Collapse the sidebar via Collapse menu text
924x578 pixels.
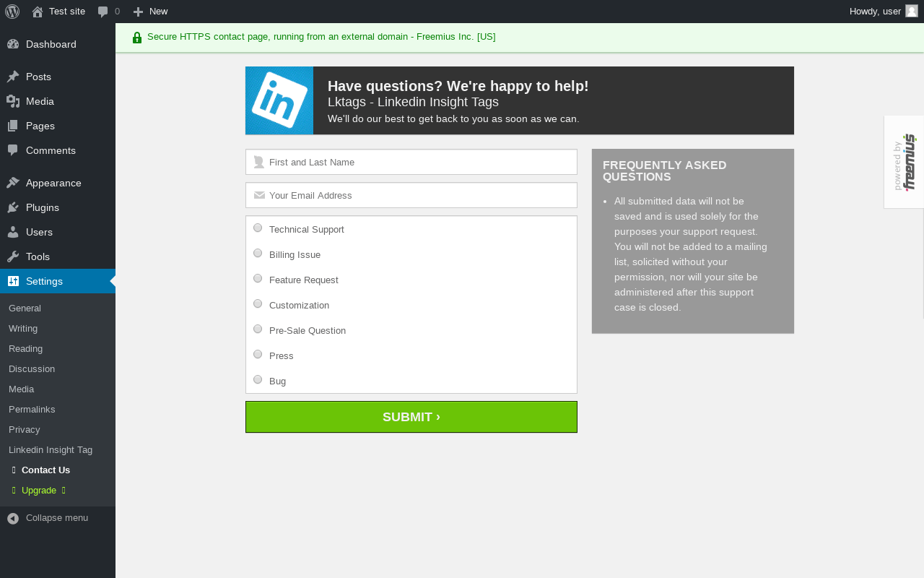tap(57, 518)
